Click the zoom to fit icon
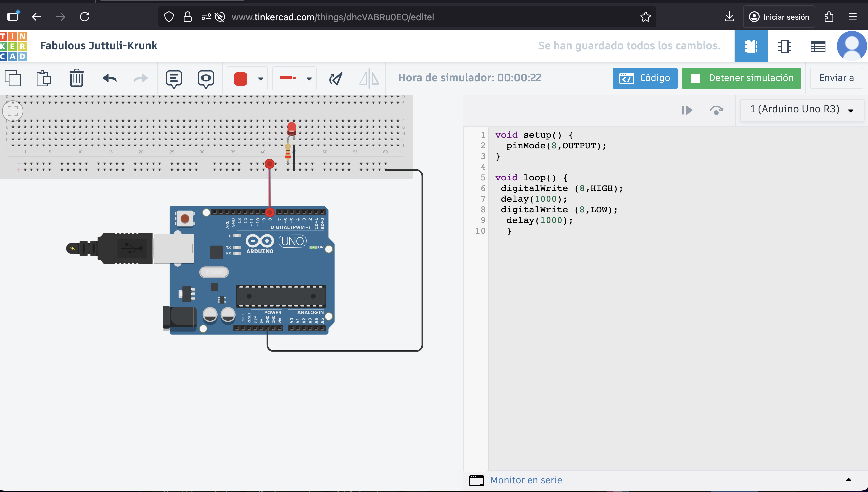 [13, 111]
